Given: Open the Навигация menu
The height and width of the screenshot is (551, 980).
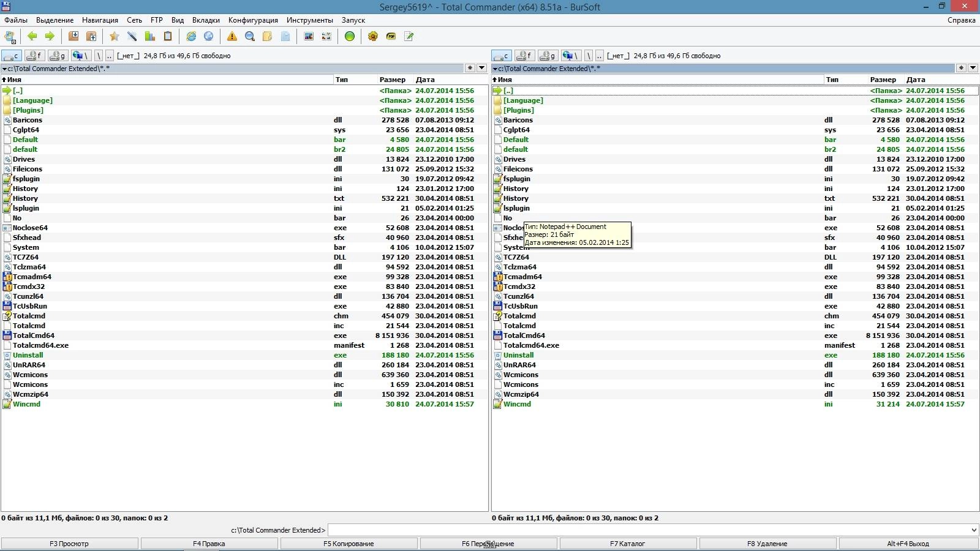Looking at the screenshot, I should click(100, 20).
